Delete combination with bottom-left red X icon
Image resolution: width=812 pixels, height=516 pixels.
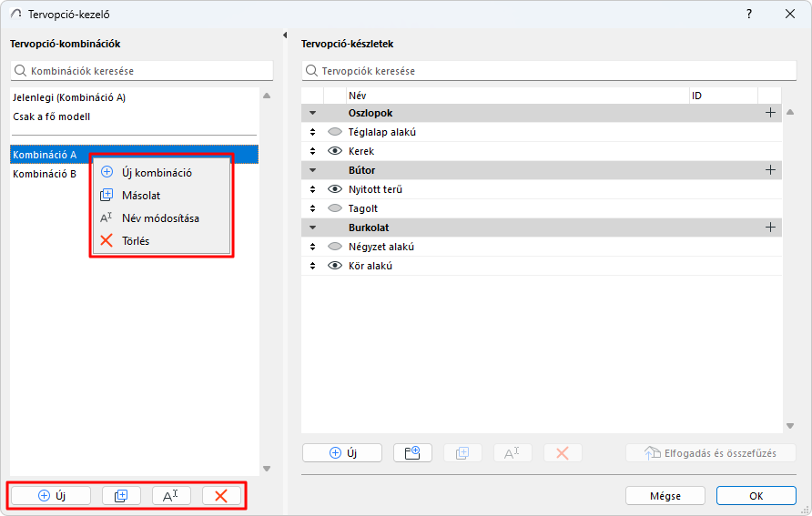pyautogui.click(x=221, y=496)
